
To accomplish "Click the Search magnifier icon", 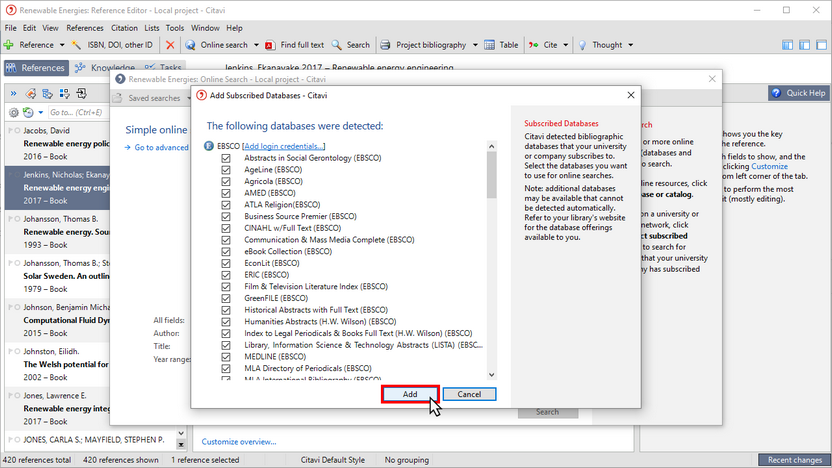I will [x=336, y=45].
